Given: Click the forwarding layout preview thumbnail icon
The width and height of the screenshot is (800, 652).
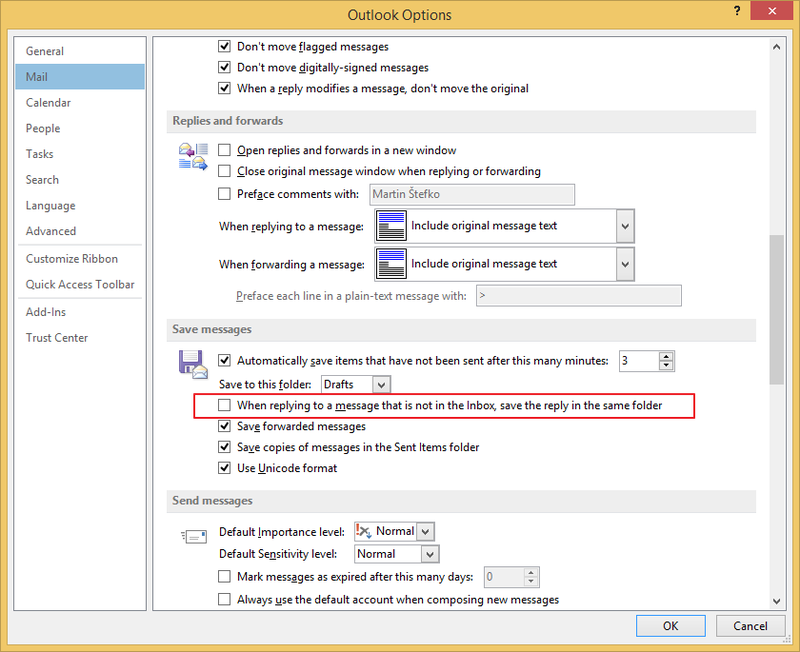Looking at the screenshot, I should coord(391,264).
